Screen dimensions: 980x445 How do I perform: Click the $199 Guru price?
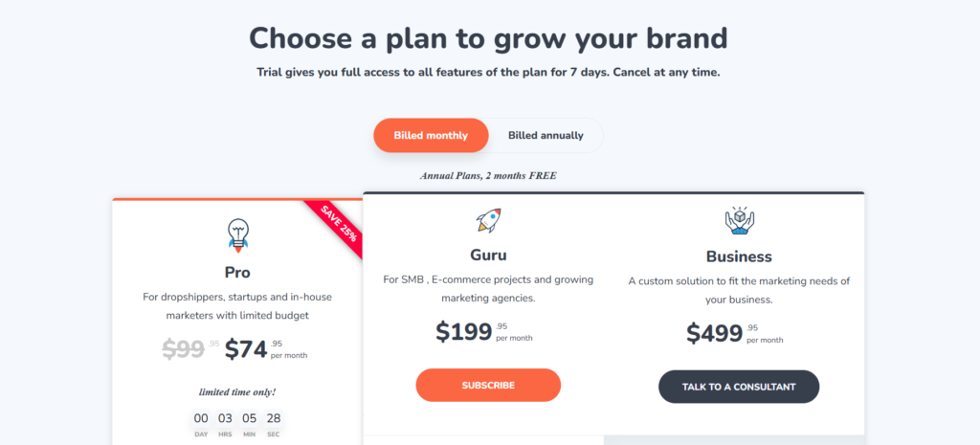pyautogui.click(x=463, y=332)
